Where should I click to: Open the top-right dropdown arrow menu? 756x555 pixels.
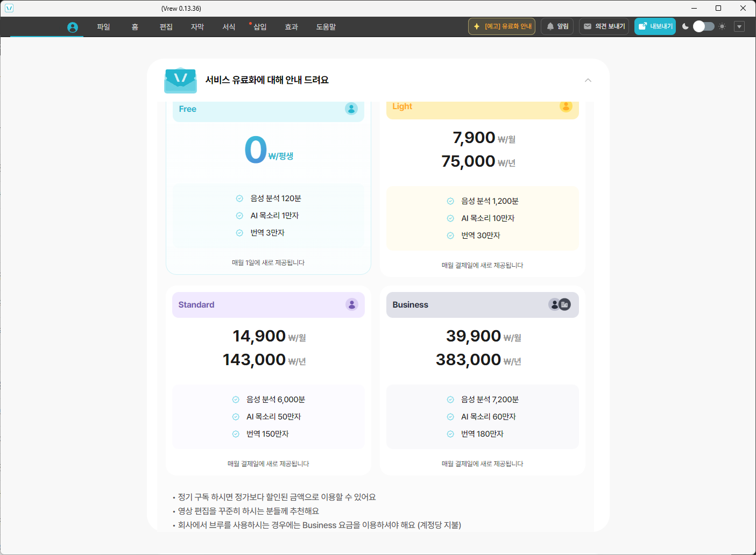(739, 26)
